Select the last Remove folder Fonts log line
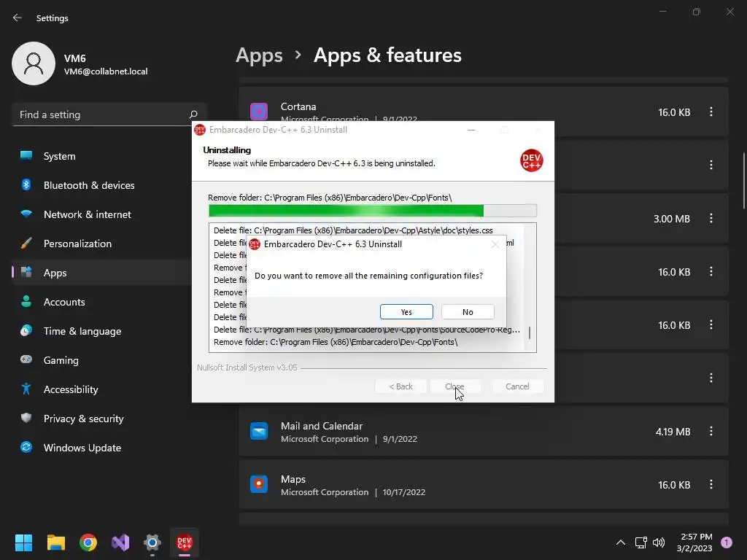Screen dimensions: 747x560 (336, 342)
